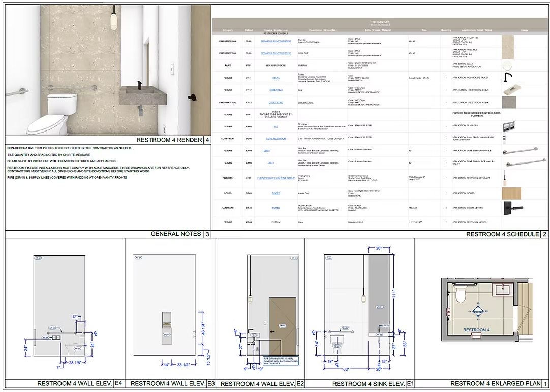Open DELTA link for grab bar behind toilet

point(267,151)
